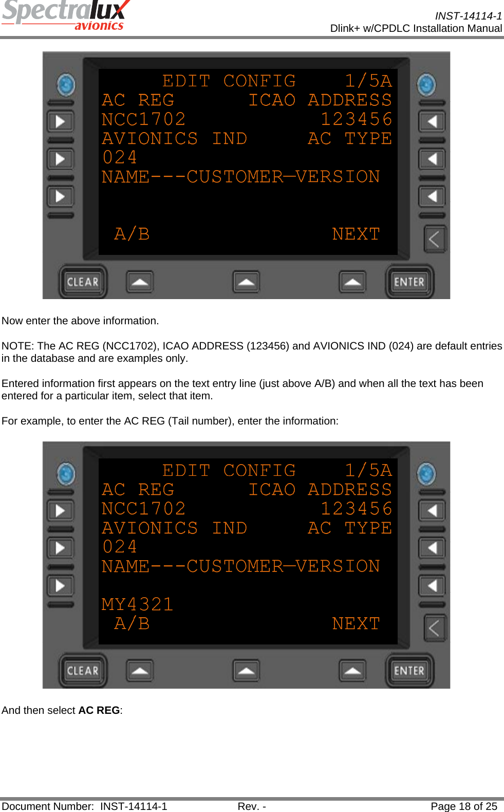The width and height of the screenshot is (504, 812).
Task: Click the middle up-arrow key, MY4321 device
Action: click(246, 671)
